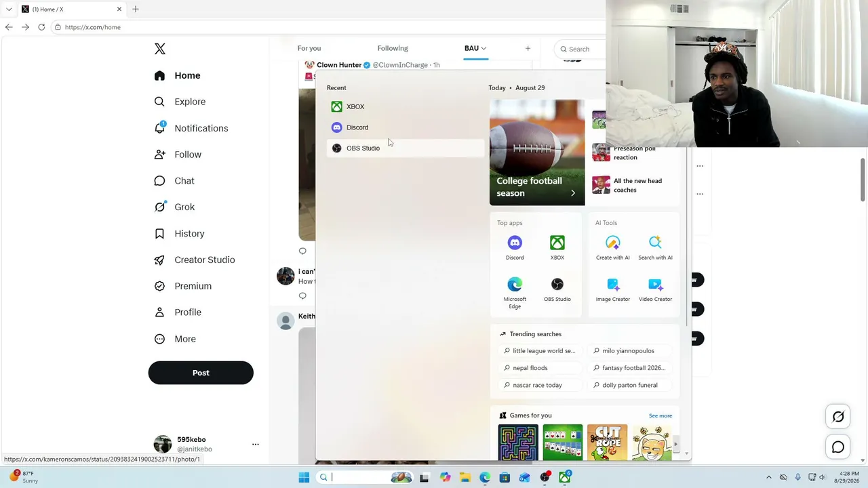Screen dimensions: 868x488
Task: Click the microphone icon in system tray
Action: coord(797,477)
